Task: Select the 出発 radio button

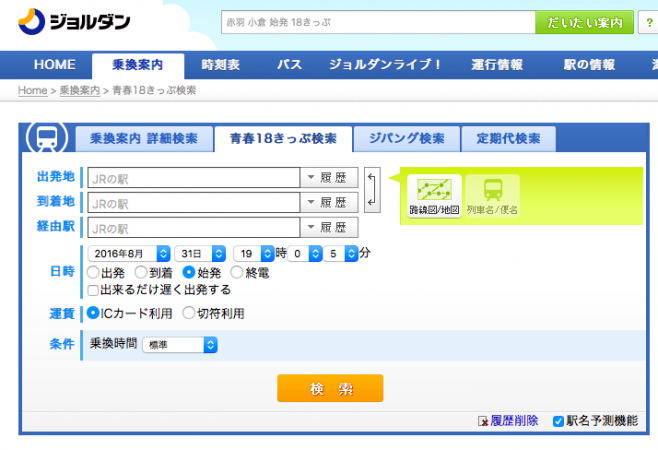Action: point(93,272)
